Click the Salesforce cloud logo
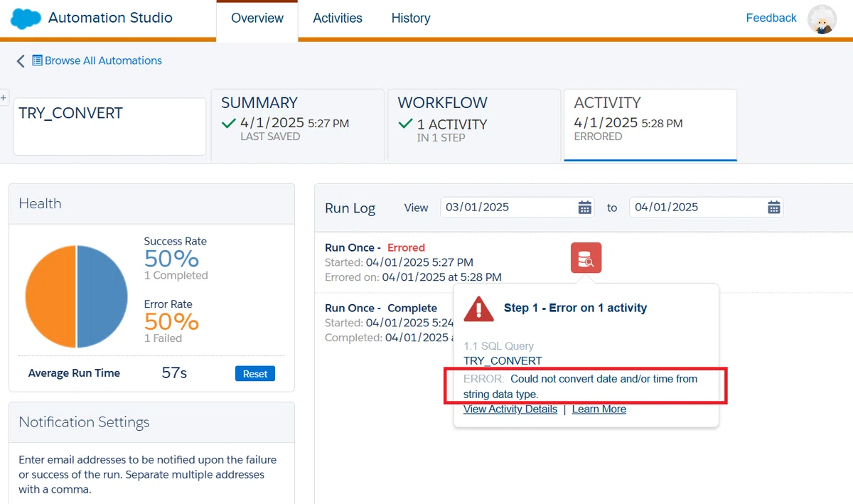The image size is (853, 504). point(26,18)
